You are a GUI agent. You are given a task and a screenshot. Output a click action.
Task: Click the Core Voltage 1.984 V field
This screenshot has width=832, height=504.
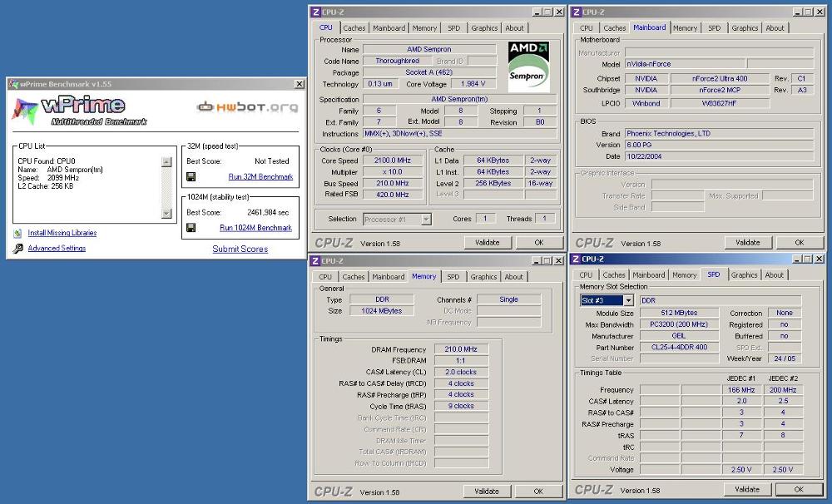pyautogui.click(x=473, y=84)
